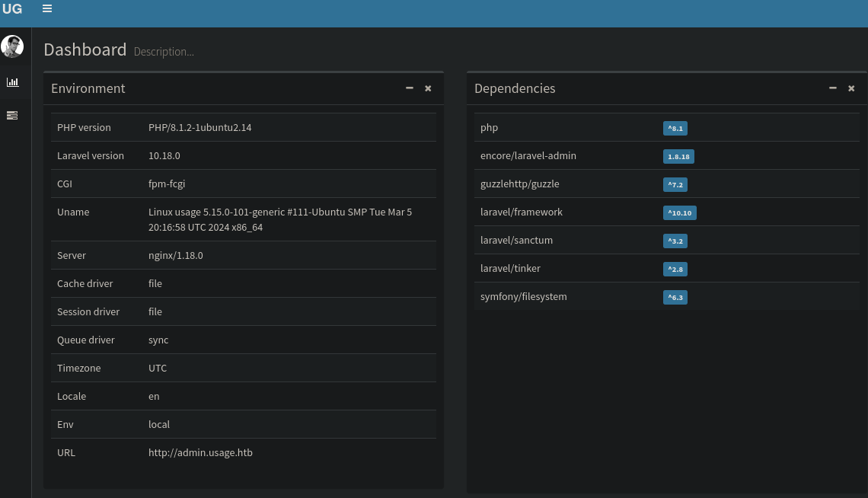Viewport: 868px width, 498px height.
Task: Remove the Environment panel with X
Action: tap(428, 88)
